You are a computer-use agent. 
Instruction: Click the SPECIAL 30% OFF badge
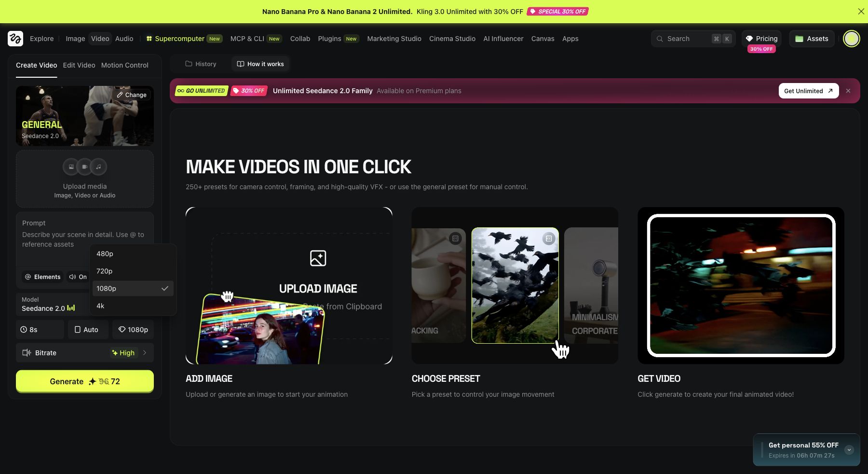(x=557, y=12)
